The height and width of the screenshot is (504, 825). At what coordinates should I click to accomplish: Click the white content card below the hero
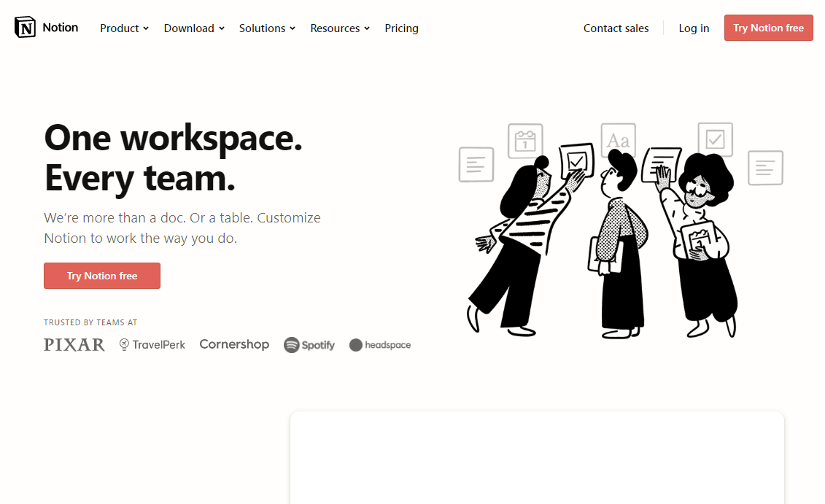tap(537, 458)
